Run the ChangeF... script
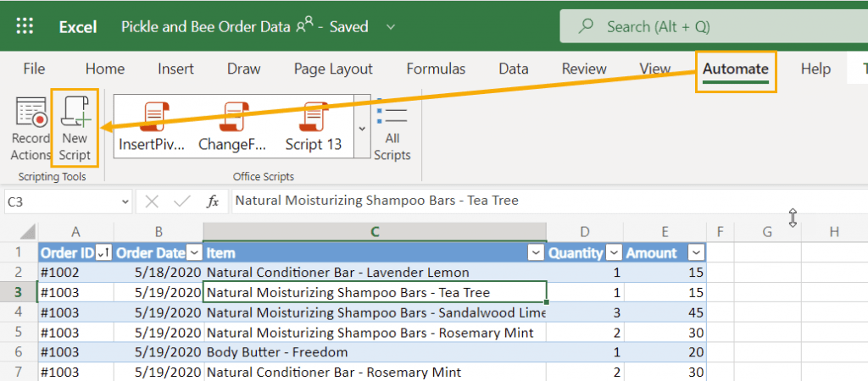The height and width of the screenshot is (381, 868). coord(232,127)
